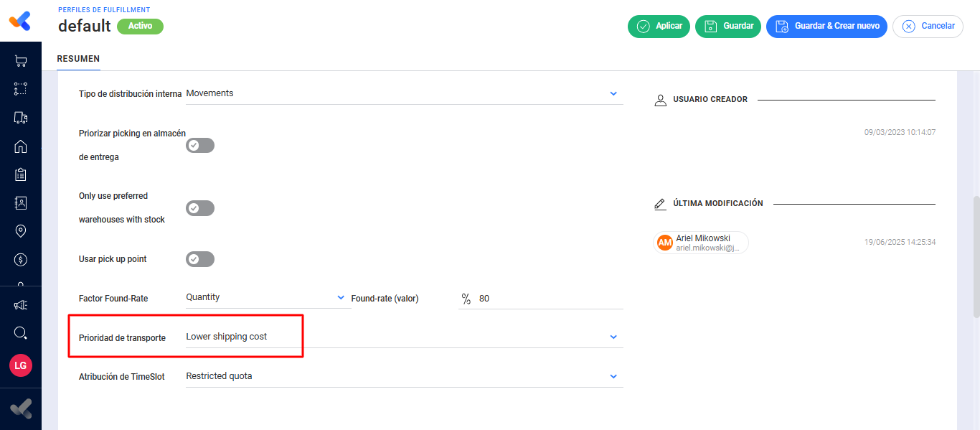The height and width of the screenshot is (430, 980).
Task: Click the Última Modificación pencil icon
Action: [661, 204]
